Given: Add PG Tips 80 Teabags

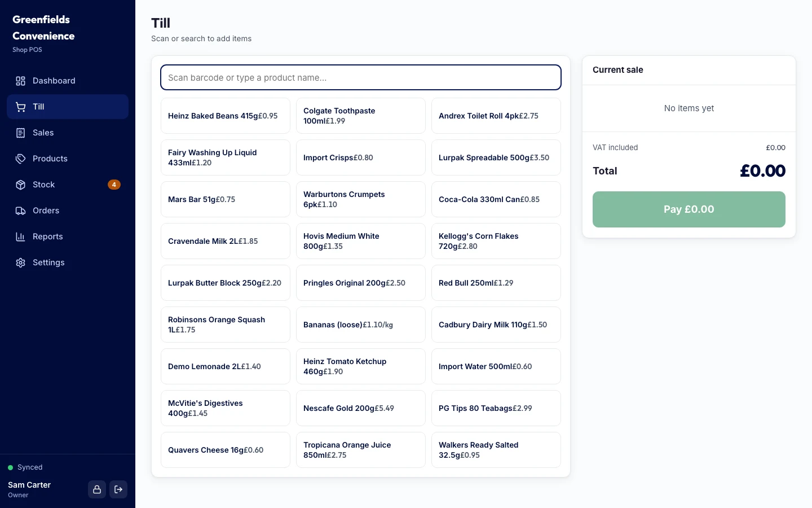Looking at the screenshot, I should pos(496,408).
